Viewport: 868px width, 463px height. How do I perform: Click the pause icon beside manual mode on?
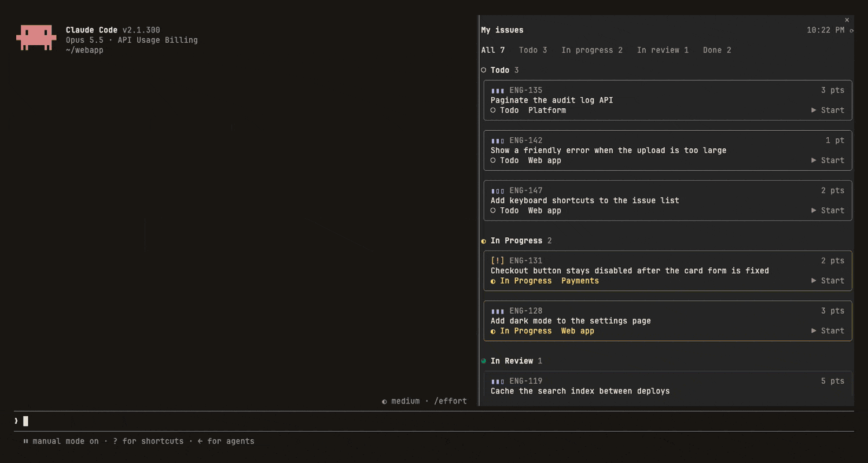point(25,441)
